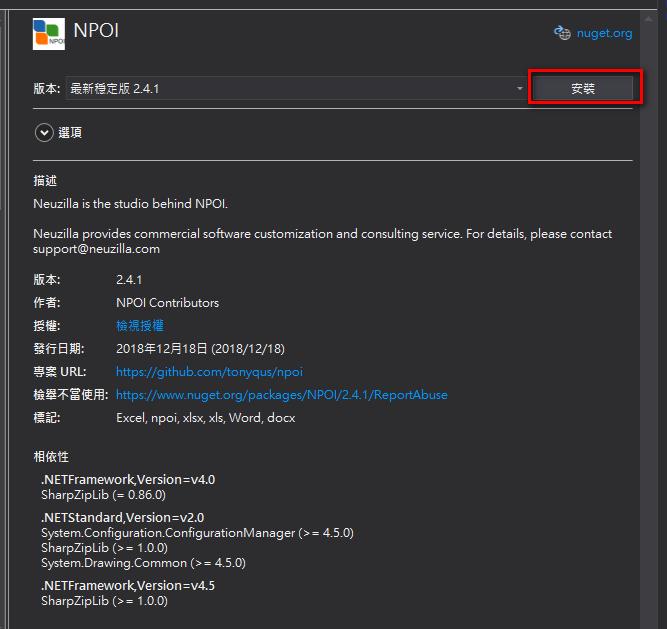Click the support@neuzilla.com email text
The height and width of the screenshot is (629, 667).
(x=97, y=249)
